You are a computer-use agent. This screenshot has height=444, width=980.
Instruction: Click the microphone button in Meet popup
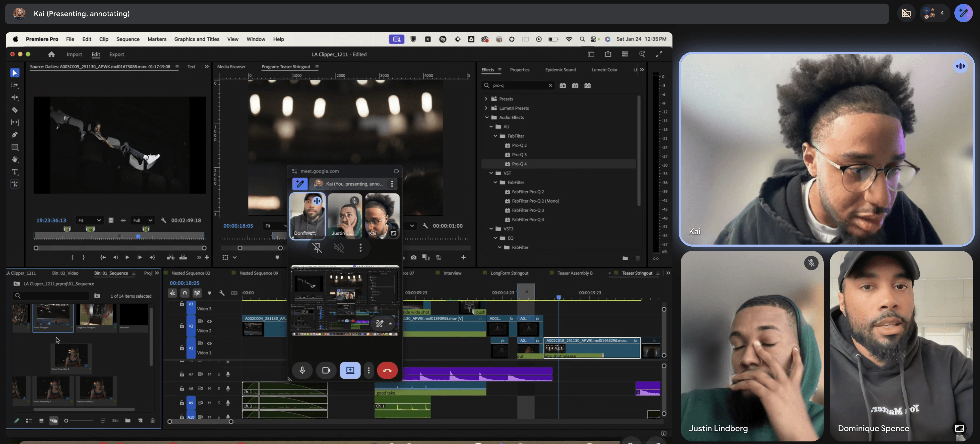click(x=302, y=370)
